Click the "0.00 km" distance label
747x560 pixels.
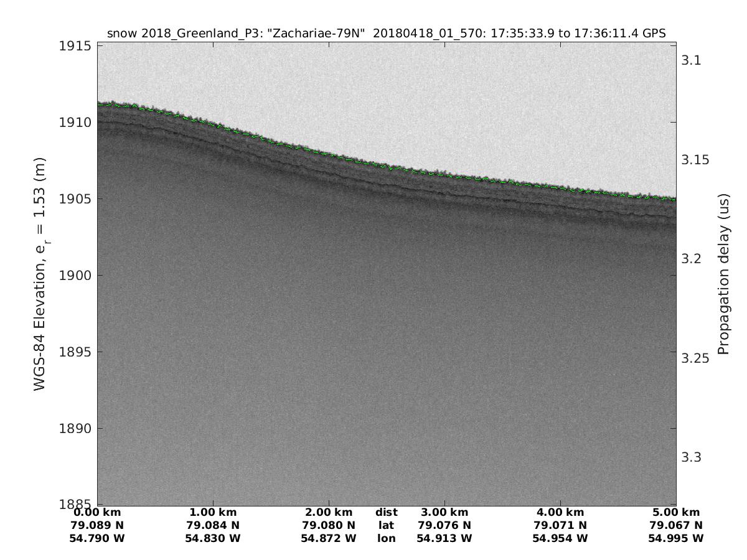[x=97, y=513]
